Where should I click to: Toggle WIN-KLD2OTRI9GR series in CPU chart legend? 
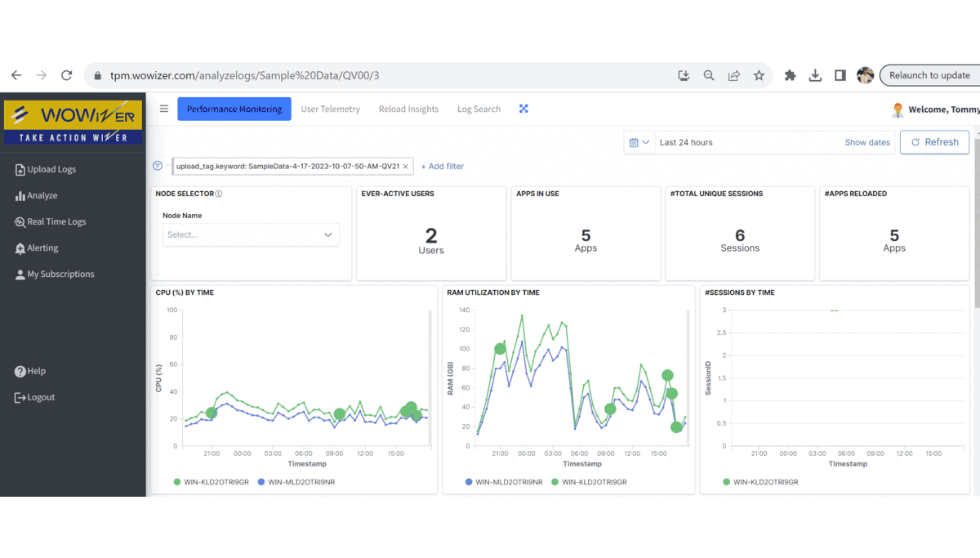coord(210,482)
